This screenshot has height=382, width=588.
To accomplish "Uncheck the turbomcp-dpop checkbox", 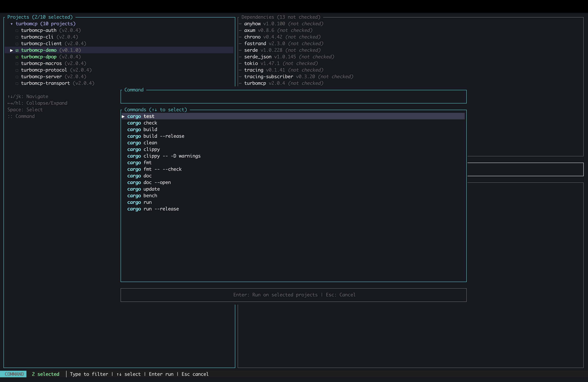I will [x=17, y=57].
